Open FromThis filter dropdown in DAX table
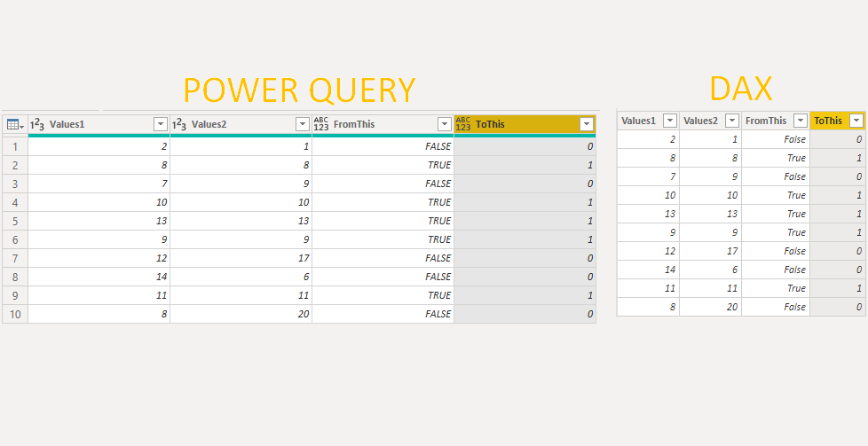Screen dimensions: 868x446 (x=800, y=121)
